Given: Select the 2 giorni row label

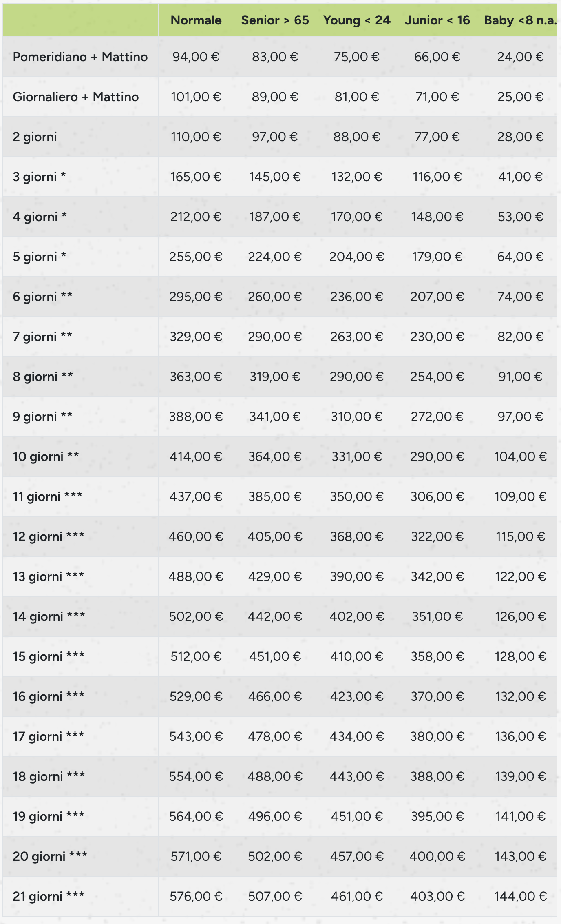Looking at the screenshot, I should 35,137.
